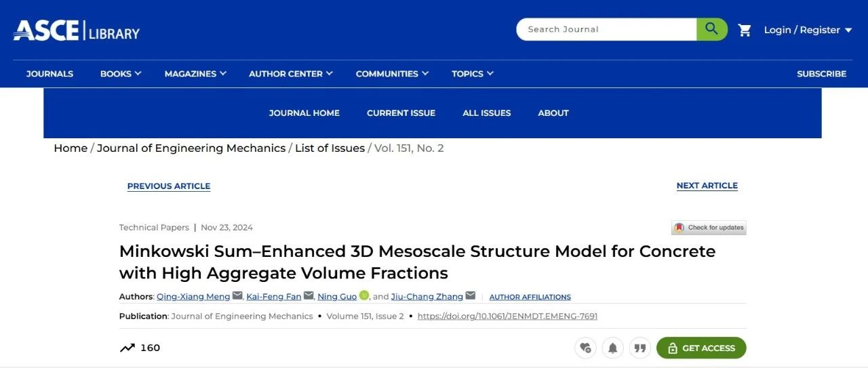Open the Login / Register dropdown

point(808,30)
